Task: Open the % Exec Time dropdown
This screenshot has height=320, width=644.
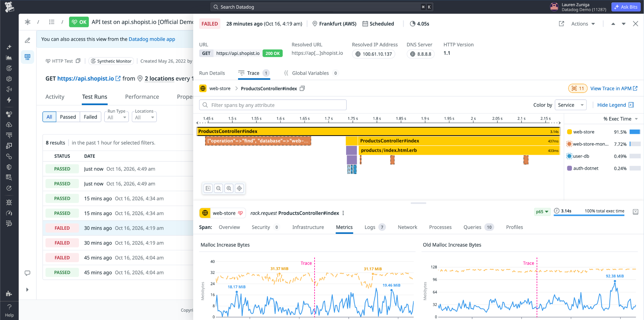Action: coord(620,119)
